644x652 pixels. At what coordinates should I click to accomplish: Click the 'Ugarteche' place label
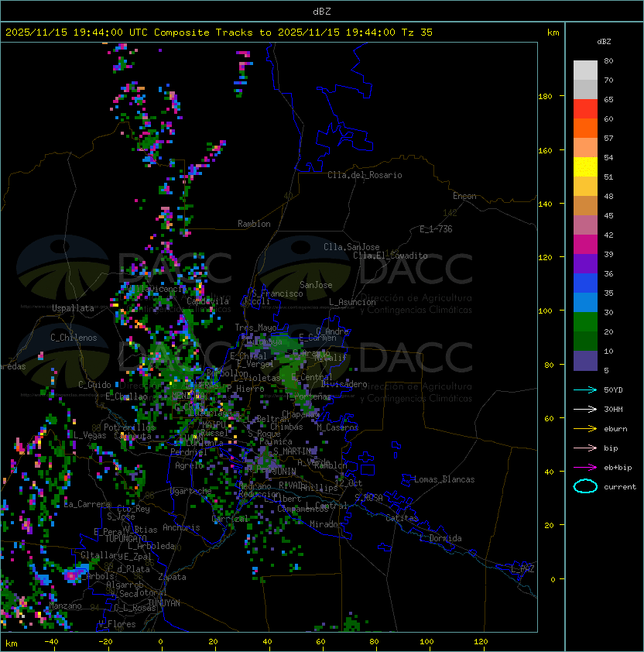pyautogui.click(x=190, y=491)
